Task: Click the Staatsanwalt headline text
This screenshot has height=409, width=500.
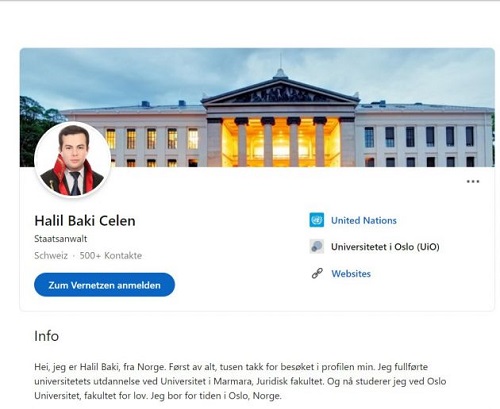Action: pos(61,239)
